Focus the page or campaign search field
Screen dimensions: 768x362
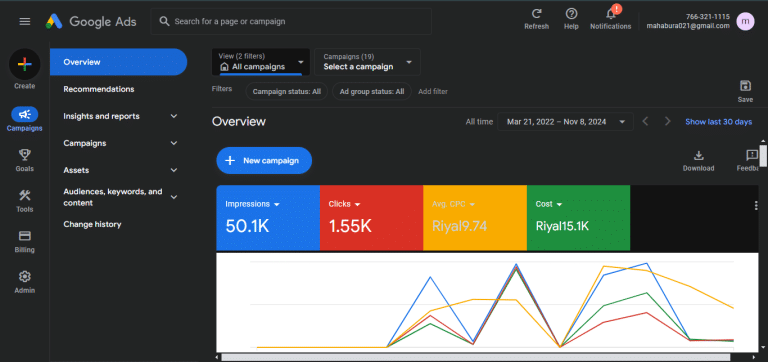click(291, 22)
